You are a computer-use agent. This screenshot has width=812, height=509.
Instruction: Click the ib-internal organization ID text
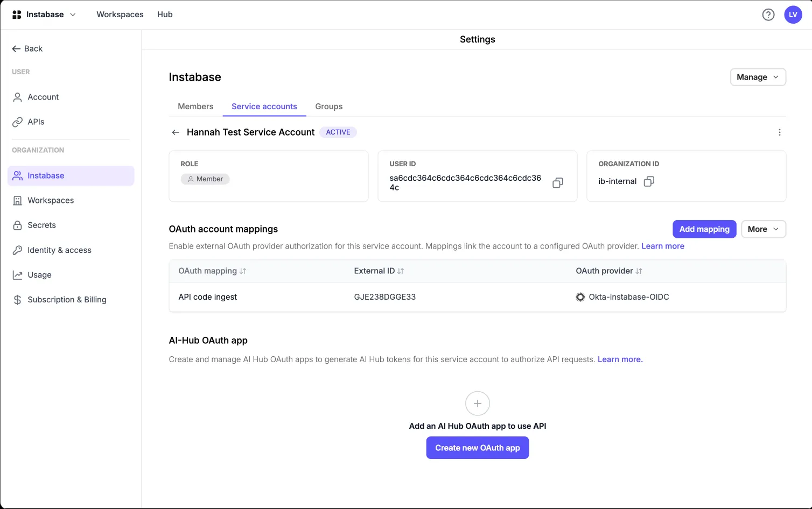618,181
